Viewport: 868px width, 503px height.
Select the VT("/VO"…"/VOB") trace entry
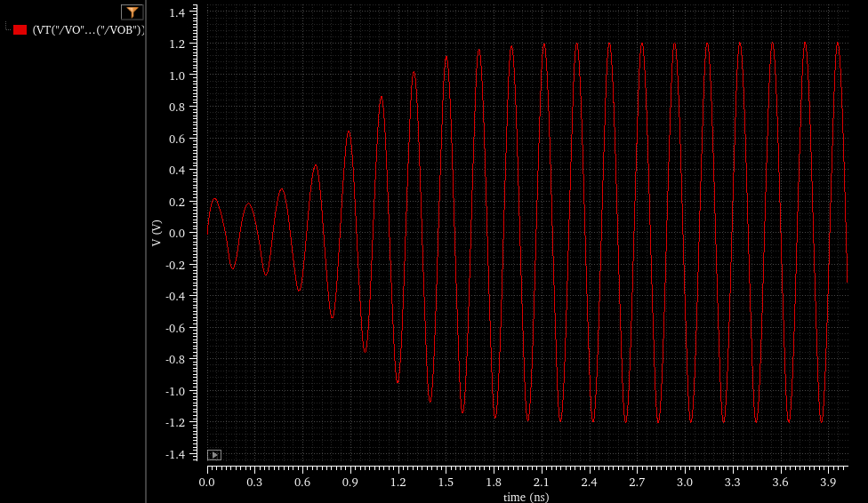click(87, 29)
